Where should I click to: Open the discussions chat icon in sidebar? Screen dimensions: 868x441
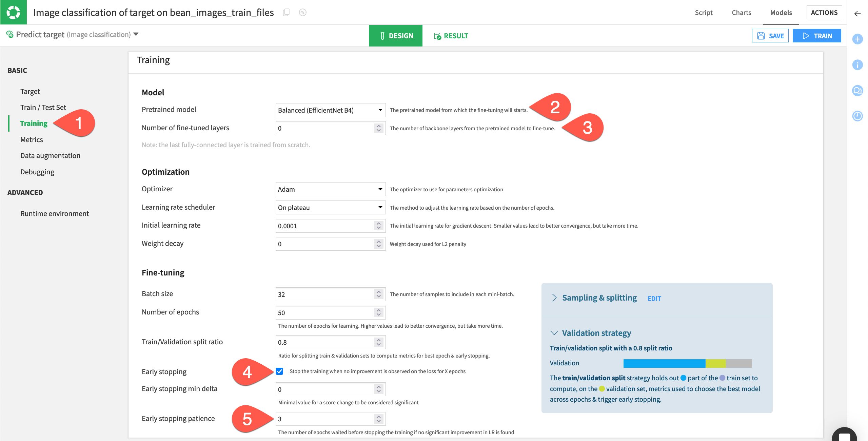[857, 91]
